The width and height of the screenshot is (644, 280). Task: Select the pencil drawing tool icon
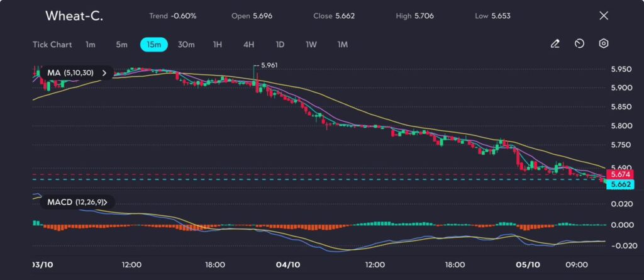[x=555, y=44]
